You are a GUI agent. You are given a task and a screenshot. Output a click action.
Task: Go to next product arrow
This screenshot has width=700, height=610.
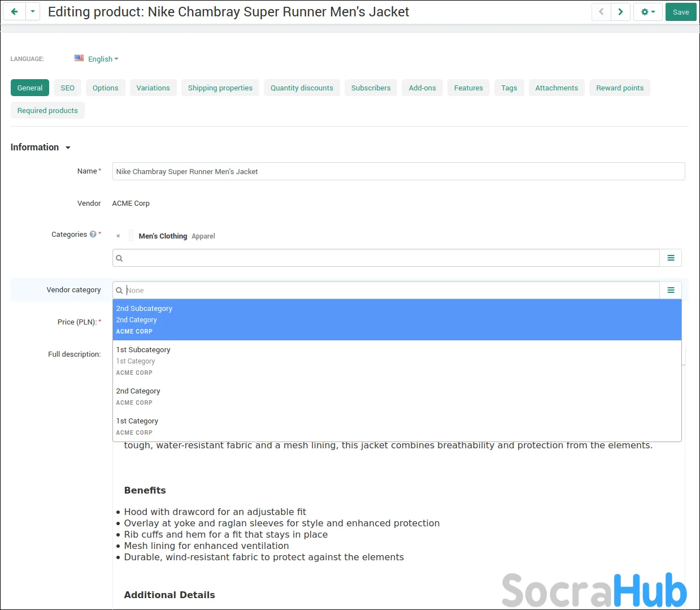point(620,12)
